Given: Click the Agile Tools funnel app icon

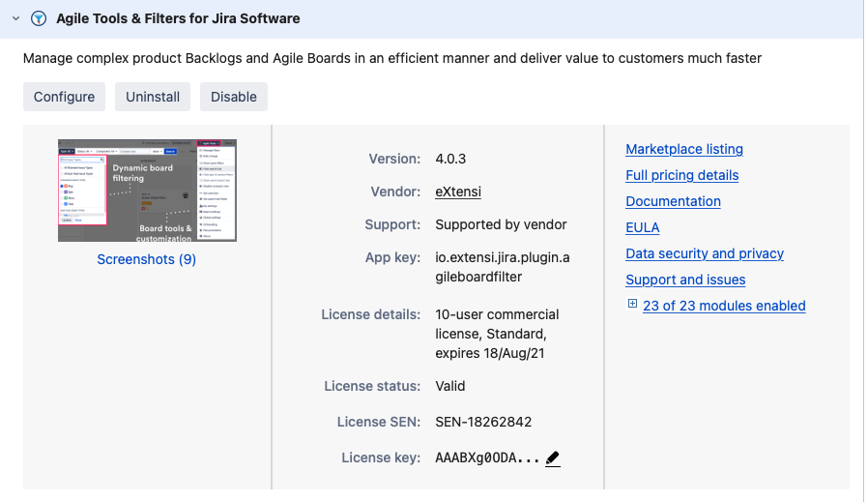Looking at the screenshot, I should coord(39,18).
